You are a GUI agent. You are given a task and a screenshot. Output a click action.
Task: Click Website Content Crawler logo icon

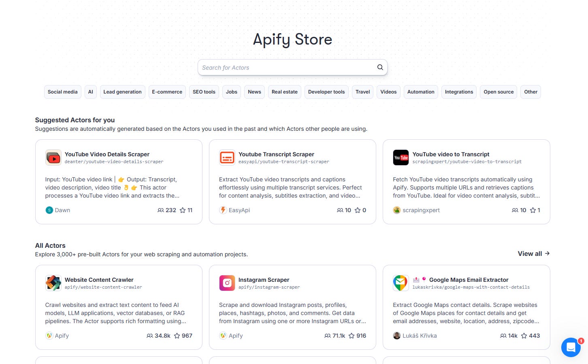pyautogui.click(x=53, y=283)
